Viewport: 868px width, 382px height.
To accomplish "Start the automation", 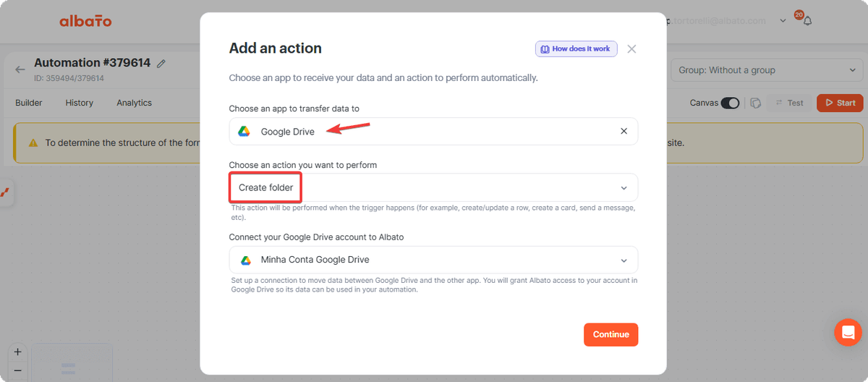I will [840, 103].
